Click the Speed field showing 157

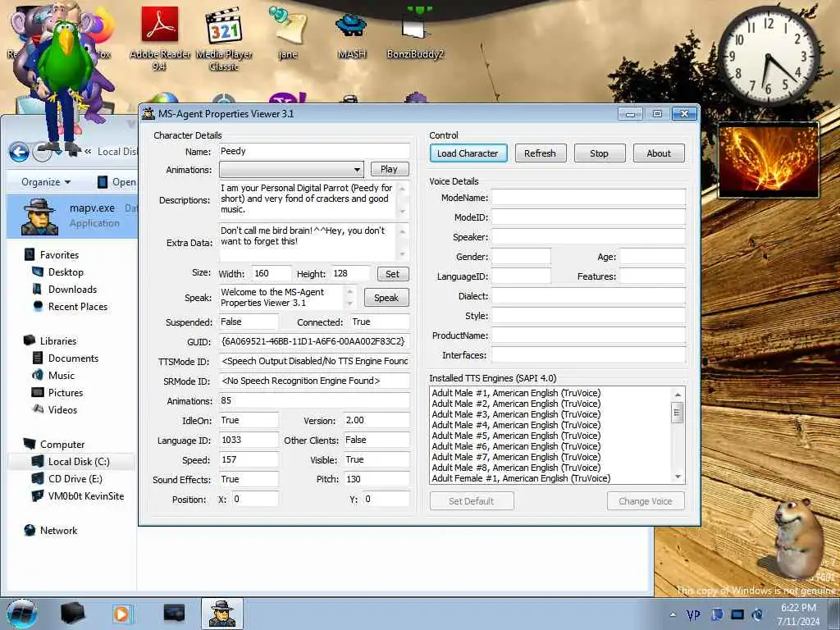[x=249, y=459]
